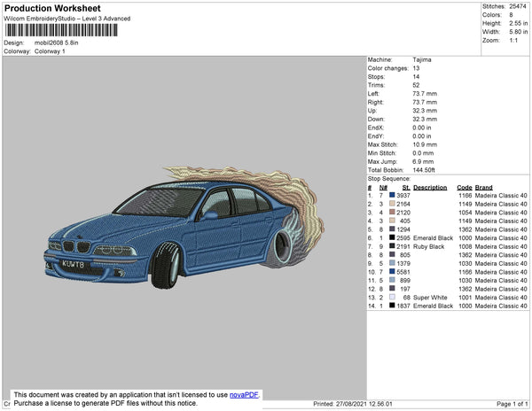Click the light blue swatch in stop 9

[x=392, y=263]
